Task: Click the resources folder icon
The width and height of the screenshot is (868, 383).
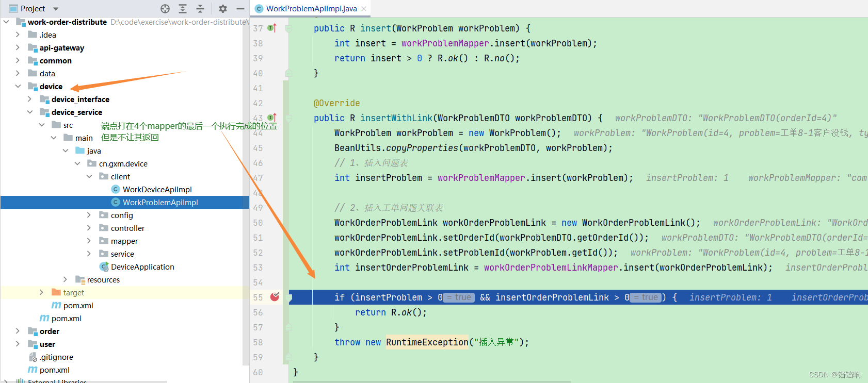Action: tap(80, 279)
